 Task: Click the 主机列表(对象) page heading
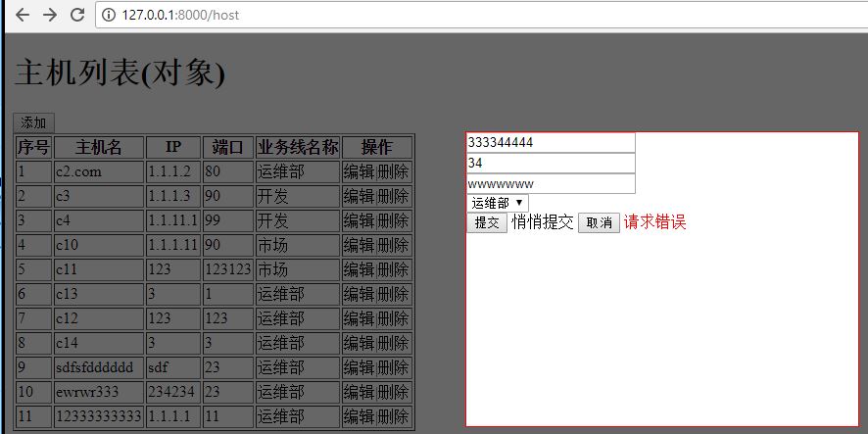121,72
